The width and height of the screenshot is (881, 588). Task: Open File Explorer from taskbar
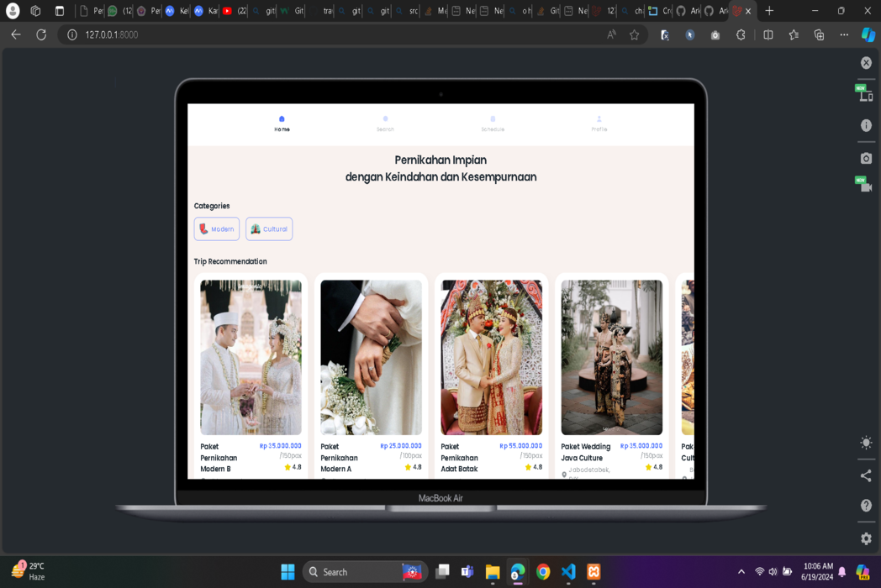pos(492,572)
